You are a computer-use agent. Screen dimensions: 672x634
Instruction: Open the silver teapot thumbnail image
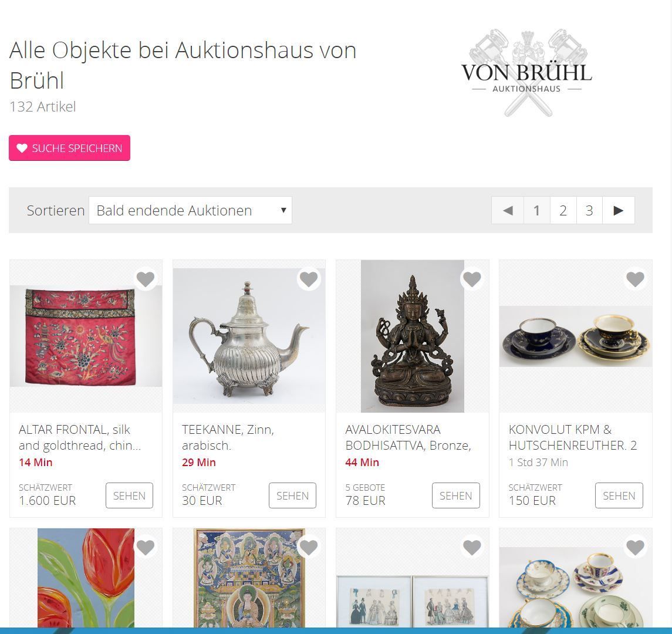click(249, 336)
